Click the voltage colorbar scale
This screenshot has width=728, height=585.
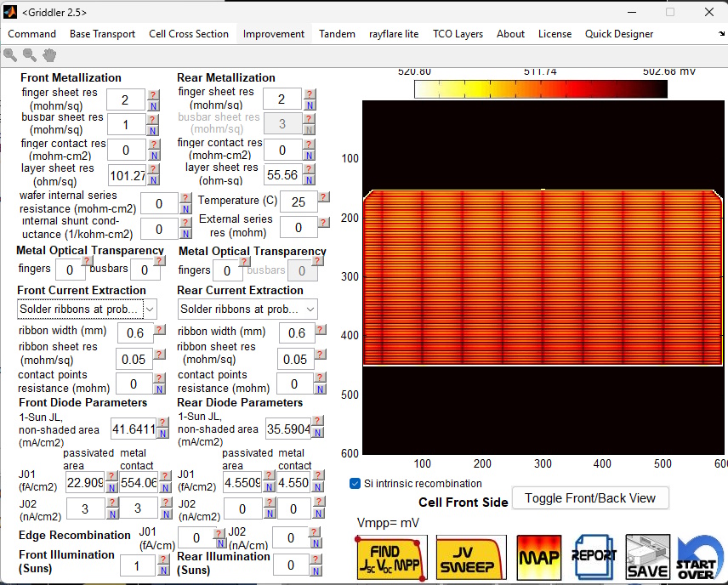click(x=541, y=89)
